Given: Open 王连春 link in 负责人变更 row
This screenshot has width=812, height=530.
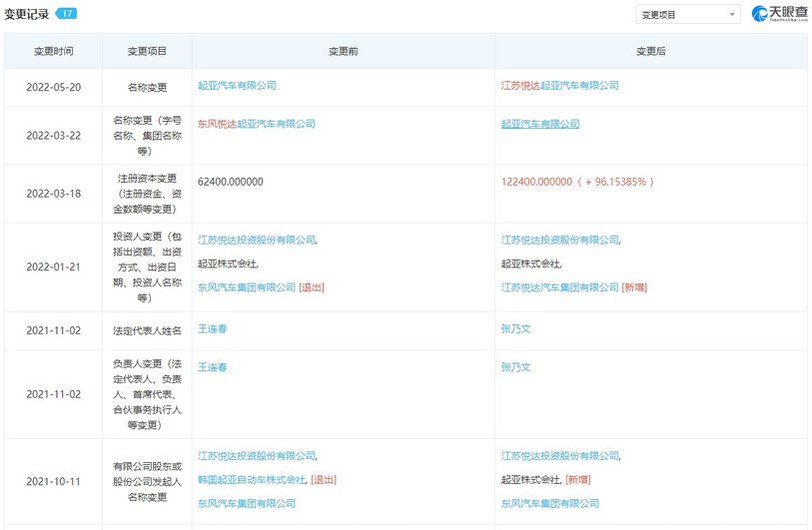Looking at the screenshot, I should click(x=213, y=367).
